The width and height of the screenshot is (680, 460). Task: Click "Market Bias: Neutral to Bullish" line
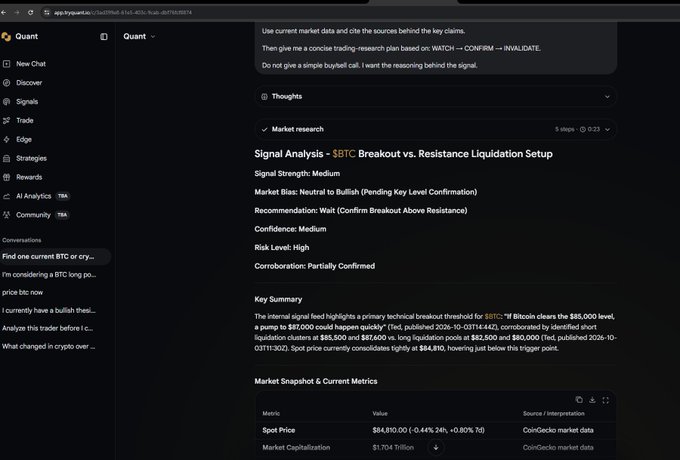coord(366,192)
